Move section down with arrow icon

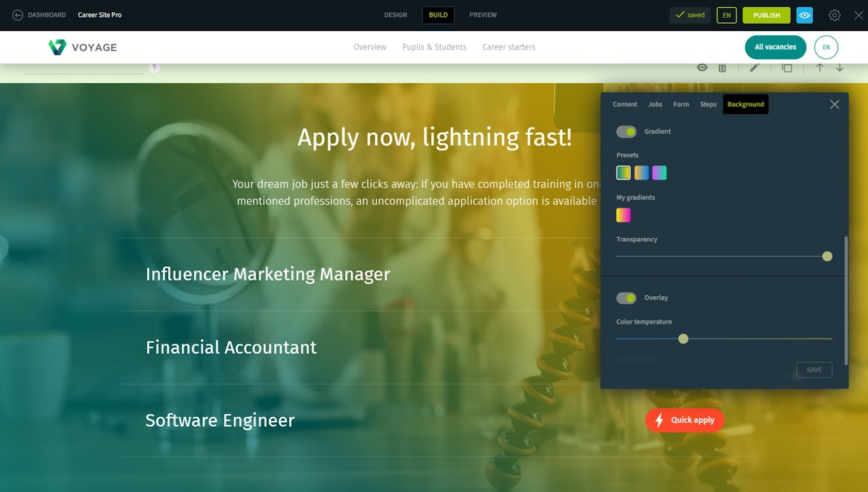point(840,68)
